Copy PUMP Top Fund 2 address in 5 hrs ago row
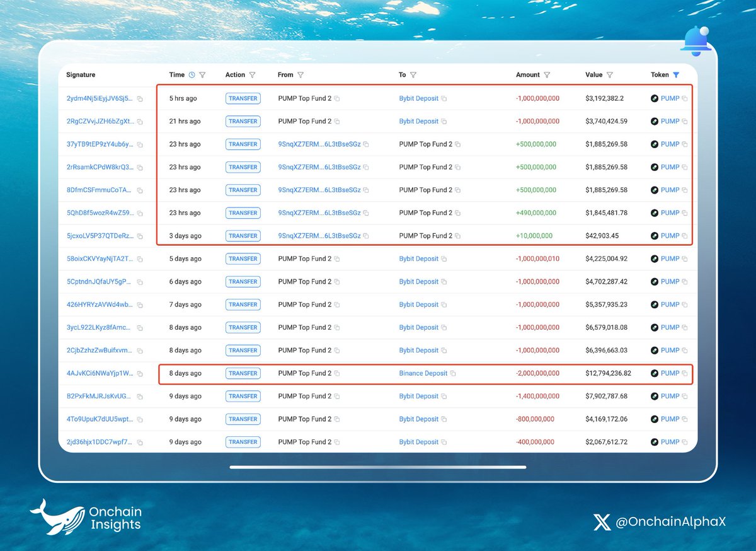 (x=337, y=99)
